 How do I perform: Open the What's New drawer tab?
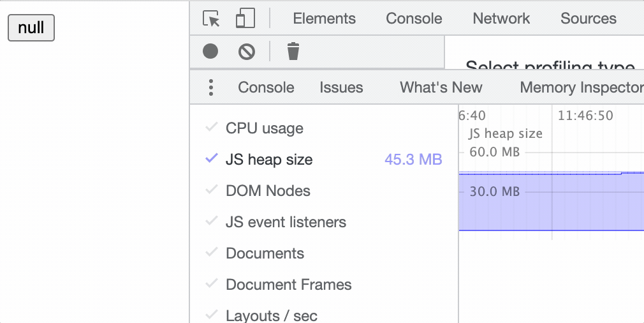pos(441,87)
